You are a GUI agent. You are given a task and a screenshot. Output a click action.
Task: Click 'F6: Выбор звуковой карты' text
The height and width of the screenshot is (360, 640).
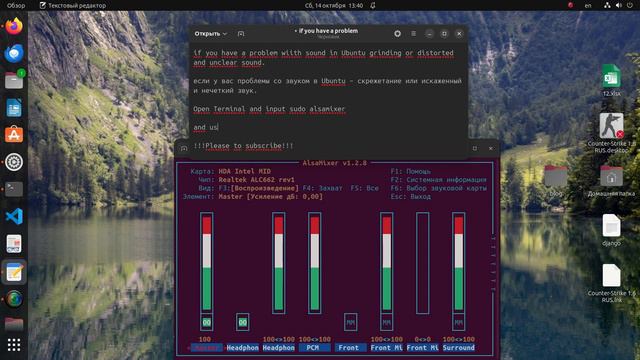(438, 188)
